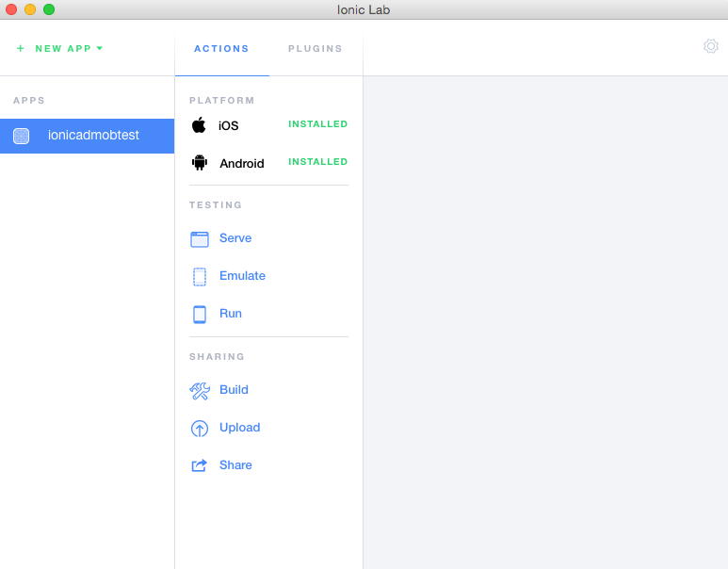Click the Build link
The height and width of the screenshot is (569, 728).
(234, 389)
